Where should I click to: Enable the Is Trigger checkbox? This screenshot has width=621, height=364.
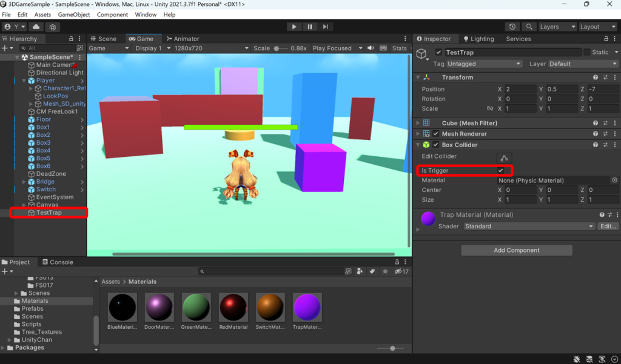click(501, 170)
